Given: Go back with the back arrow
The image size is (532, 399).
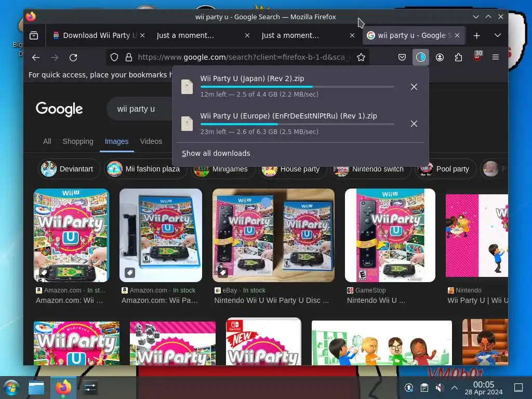Looking at the screenshot, I should pyautogui.click(x=36, y=57).
